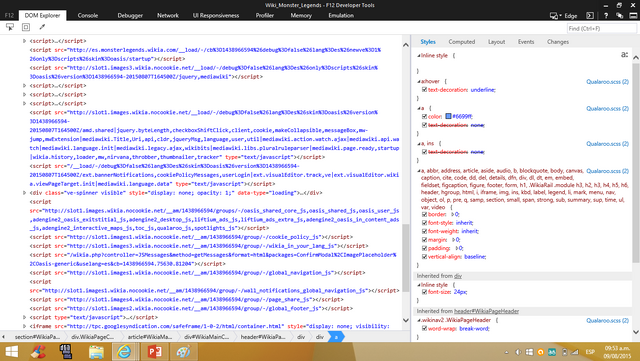The height and width of the screenshot is (361, 640).
Task: Select section#WikiaPa... in the breadcrumb
Action: pos(37,337)
